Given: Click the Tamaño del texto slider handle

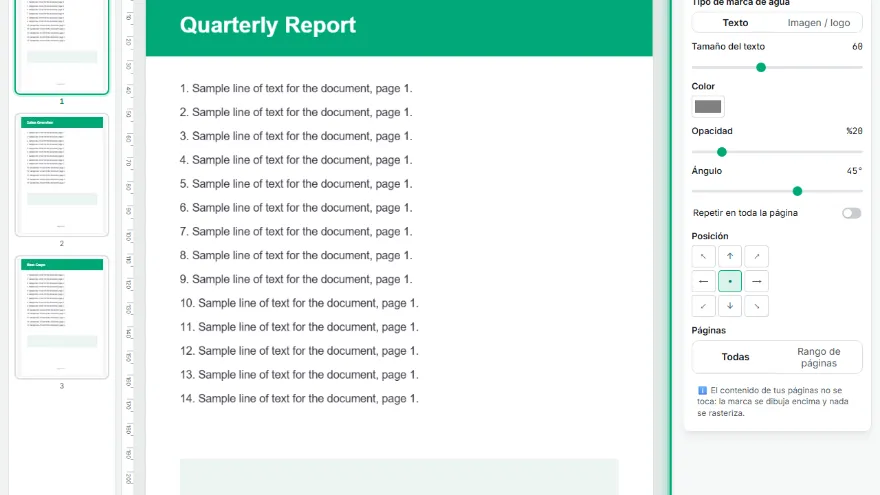Looking at the screenshot, I should tap(760, 67).
